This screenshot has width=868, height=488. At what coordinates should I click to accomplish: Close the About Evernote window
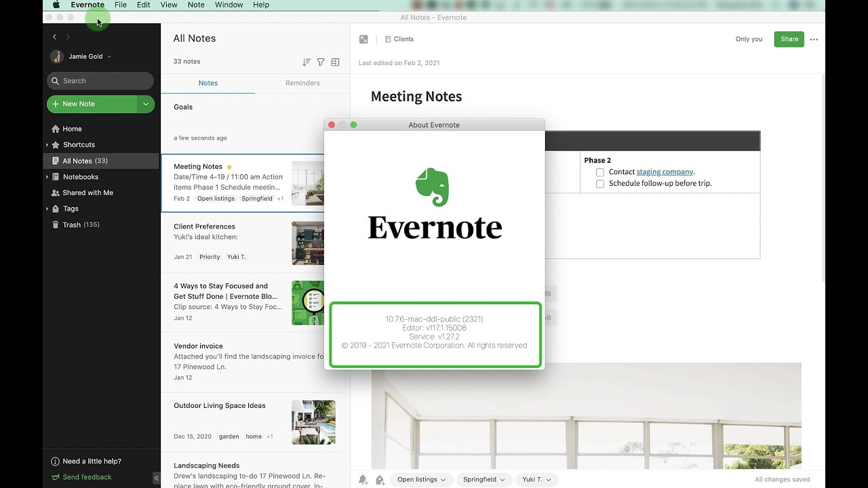[x=332, y=125]
